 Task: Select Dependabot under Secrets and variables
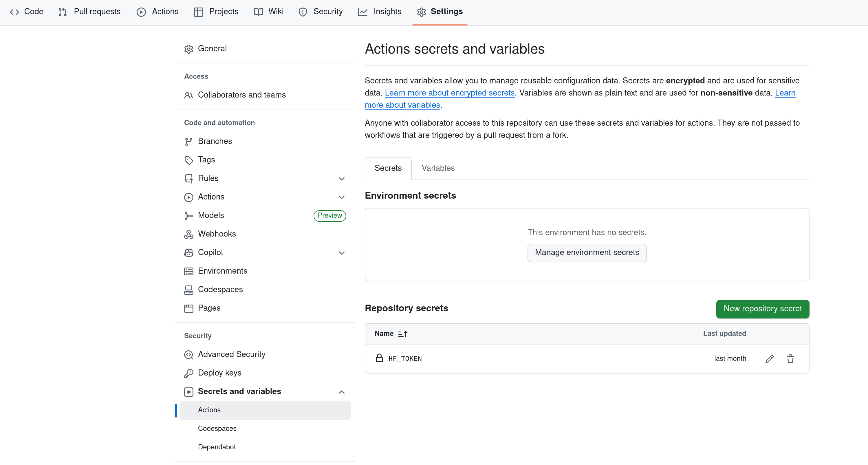click(217, 447)
